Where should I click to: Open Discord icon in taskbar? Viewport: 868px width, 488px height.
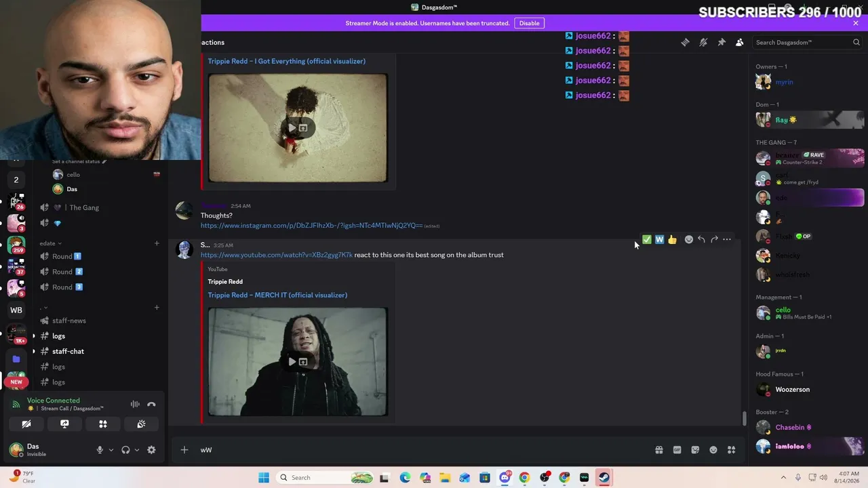point(505,478)
